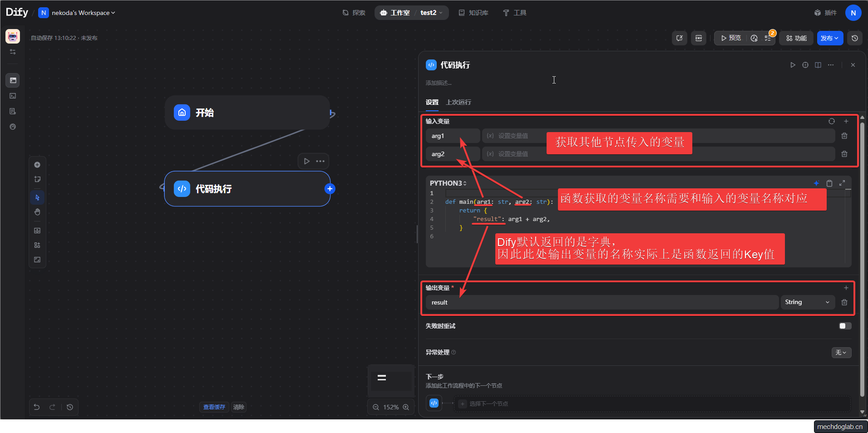
Task: Generate code with the AI sparkle icon
Action: (816, 183)
